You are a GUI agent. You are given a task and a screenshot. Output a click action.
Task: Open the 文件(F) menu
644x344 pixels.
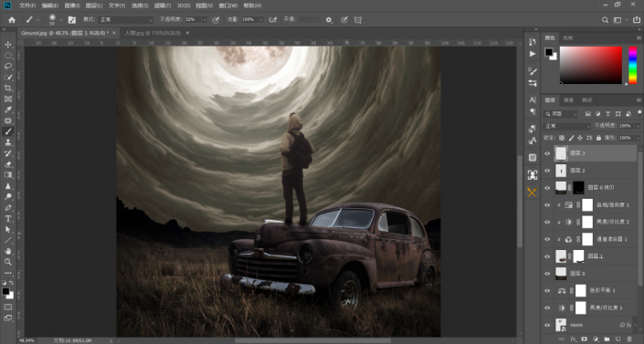tap(27, 5)
